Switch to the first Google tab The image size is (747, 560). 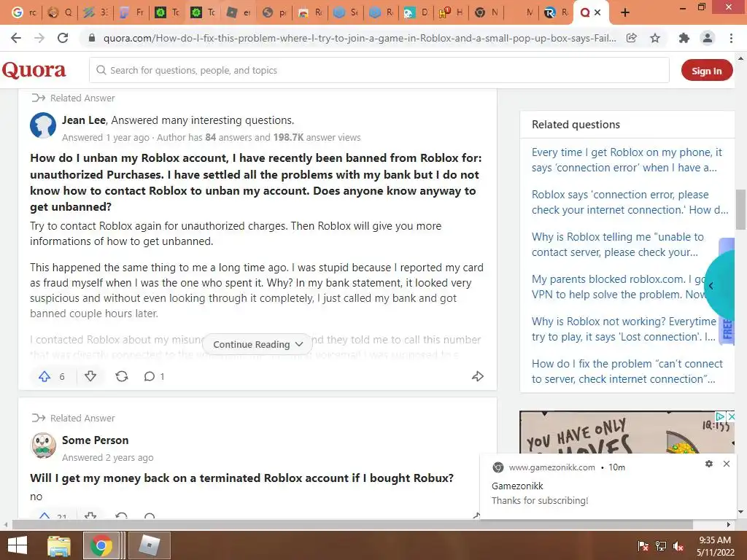click(23, 12)
